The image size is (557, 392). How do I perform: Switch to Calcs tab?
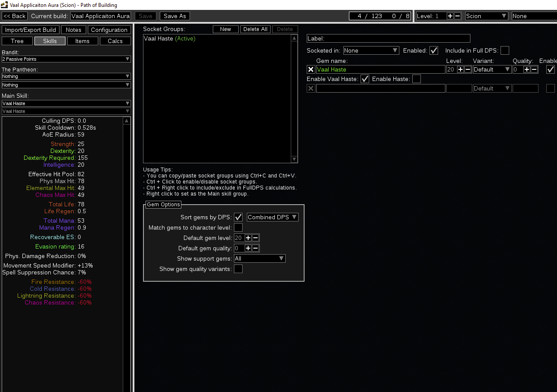[x=115, y=41]
